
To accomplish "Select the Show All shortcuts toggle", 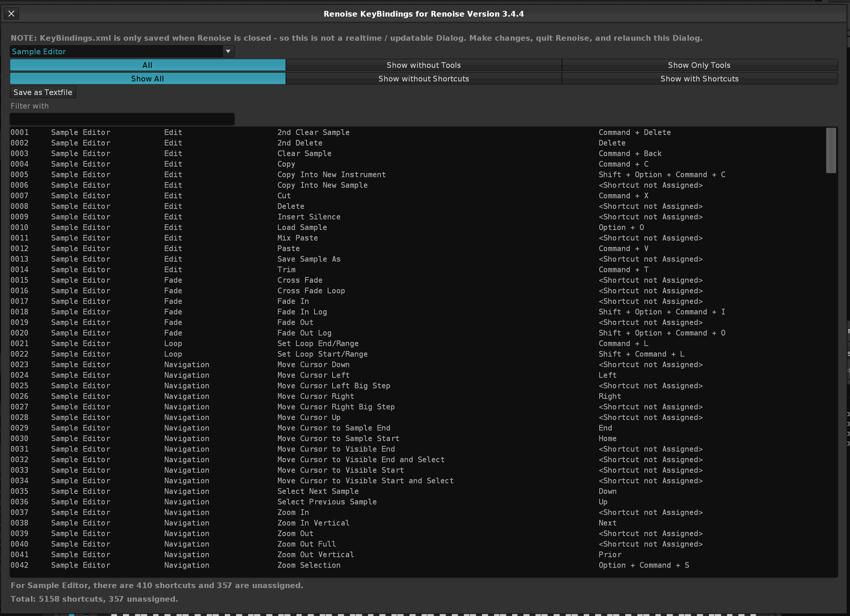I will coord(147,79).
